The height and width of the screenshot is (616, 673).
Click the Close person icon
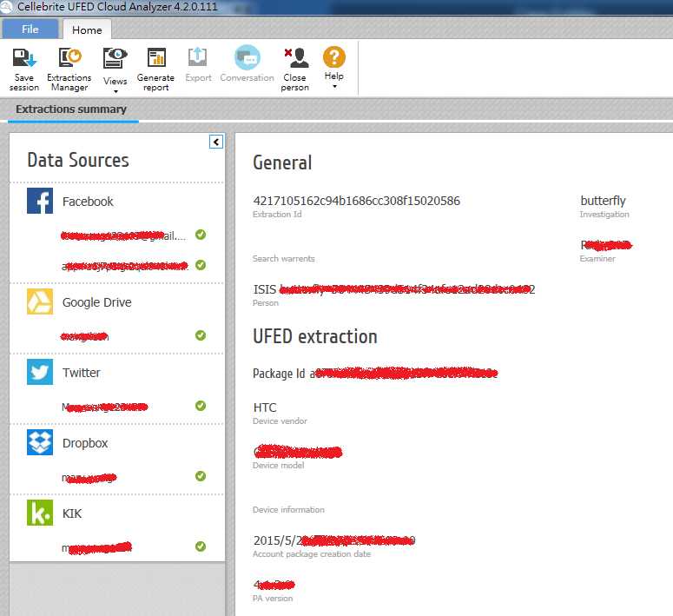pos(296,57)
